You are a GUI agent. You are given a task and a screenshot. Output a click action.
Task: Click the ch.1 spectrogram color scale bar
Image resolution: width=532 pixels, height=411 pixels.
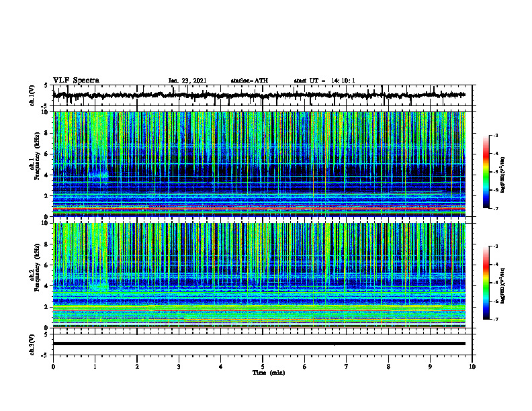[486, 172]
